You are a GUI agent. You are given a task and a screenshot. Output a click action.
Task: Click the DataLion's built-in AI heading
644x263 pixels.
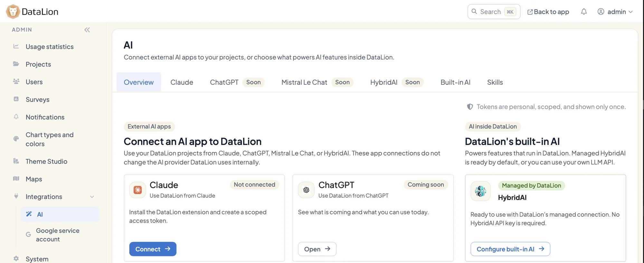pyautogui.click(x=512, y=141)
